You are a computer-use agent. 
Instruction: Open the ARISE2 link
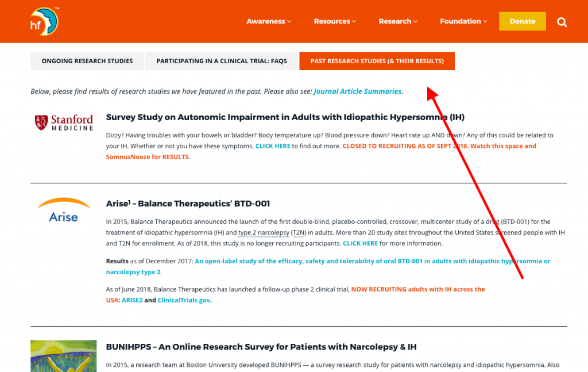[x=132, y=300]
